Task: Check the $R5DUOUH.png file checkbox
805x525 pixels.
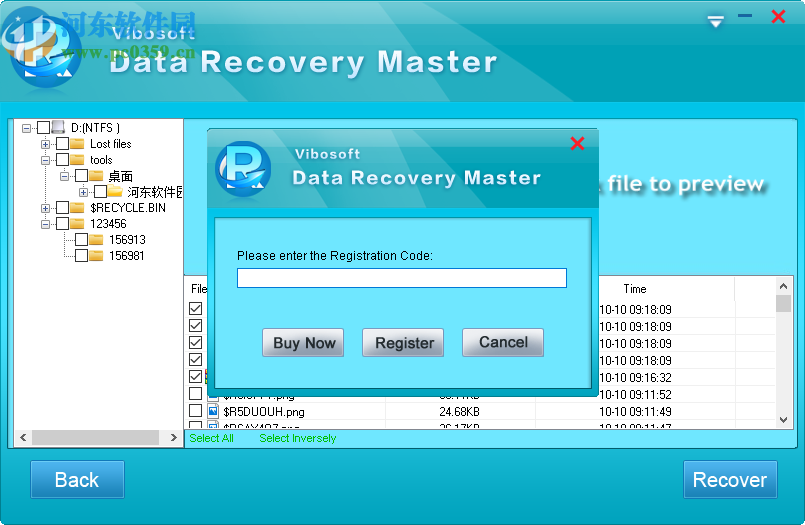Action: (x=195, y=411)
